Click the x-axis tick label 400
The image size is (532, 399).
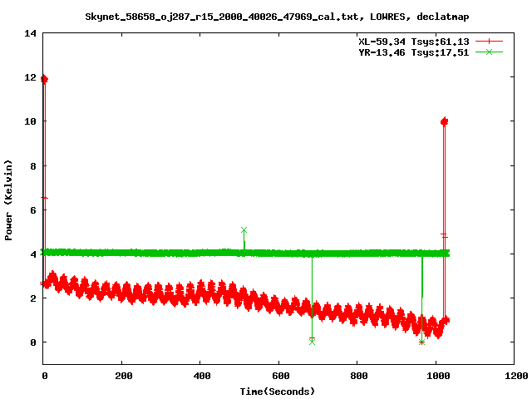tap(202, 376)
